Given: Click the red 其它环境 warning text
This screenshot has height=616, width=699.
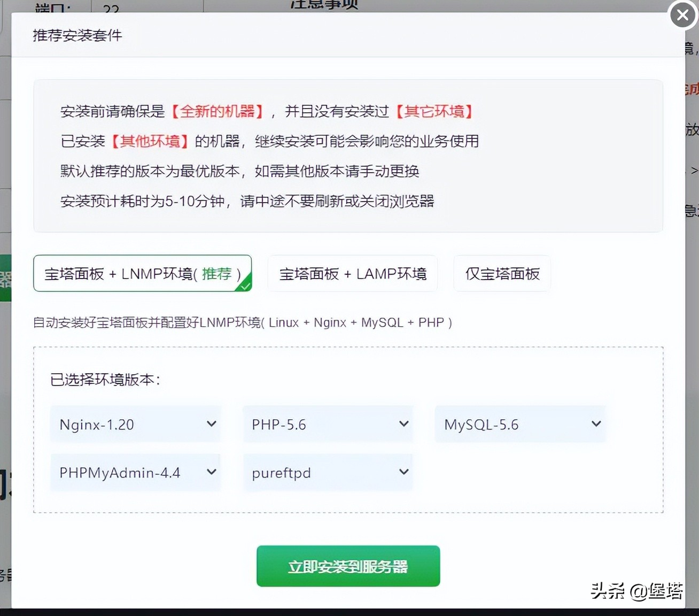Looking at the screenshot, I should (x=435, y=111).
